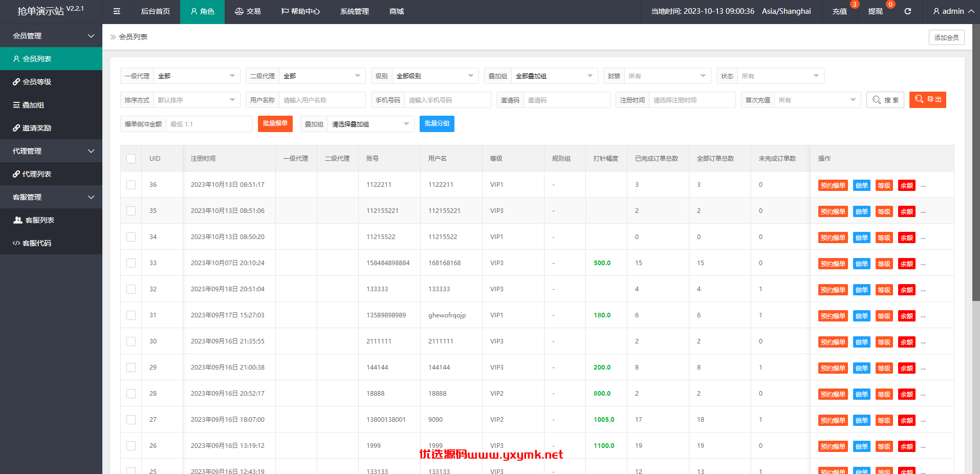Toggle select-all checkbox in table header
Screen dimensions: 980x474
tap(131, 159)
